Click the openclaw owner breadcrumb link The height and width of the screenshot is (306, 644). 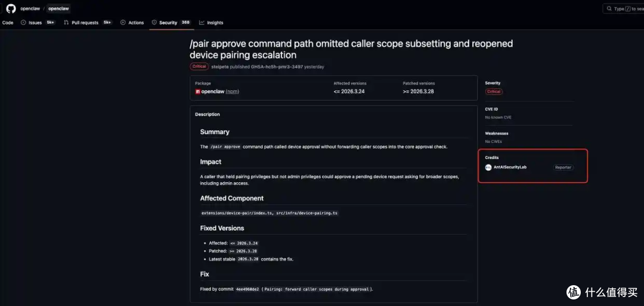30,8
